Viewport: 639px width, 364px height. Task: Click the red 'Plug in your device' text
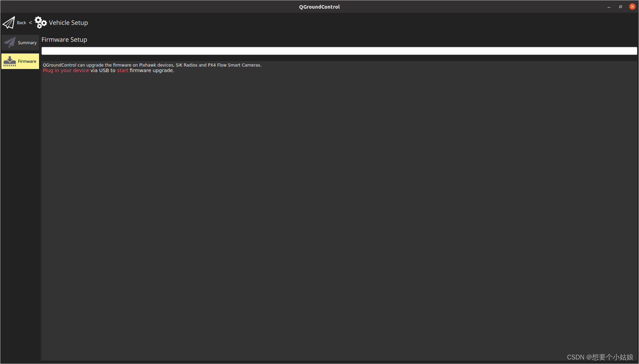click(x=66, y=70)
